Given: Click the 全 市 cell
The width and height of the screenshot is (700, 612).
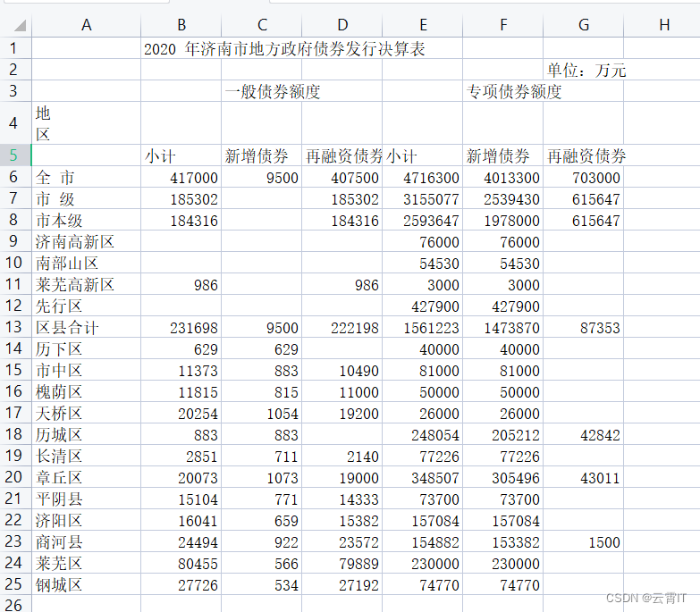Looking at the screenshot, I should [86, 177].
